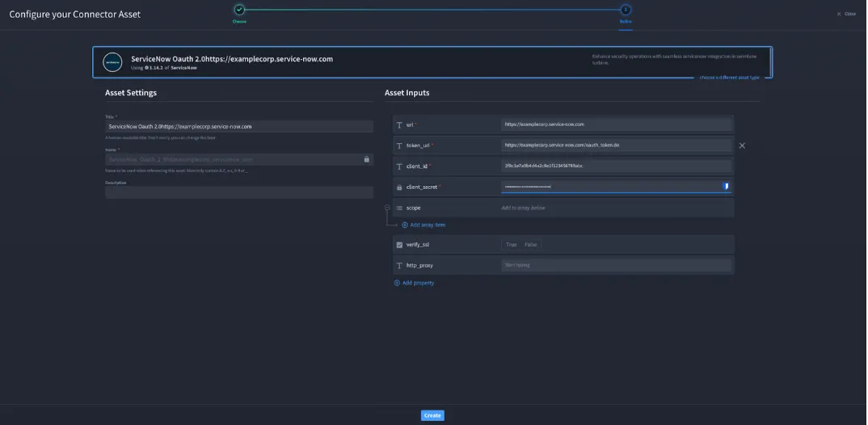Click the http_proxy label

tap(419, 266)
